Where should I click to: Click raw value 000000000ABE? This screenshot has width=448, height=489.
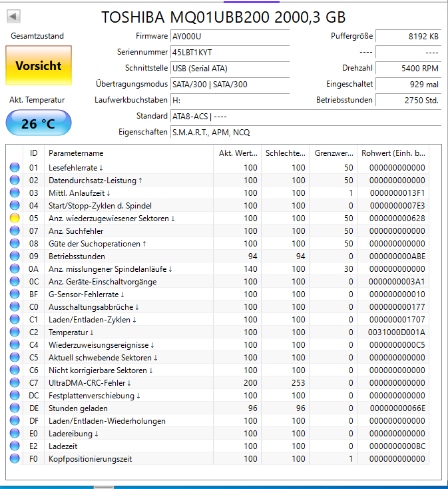point(397,256)
